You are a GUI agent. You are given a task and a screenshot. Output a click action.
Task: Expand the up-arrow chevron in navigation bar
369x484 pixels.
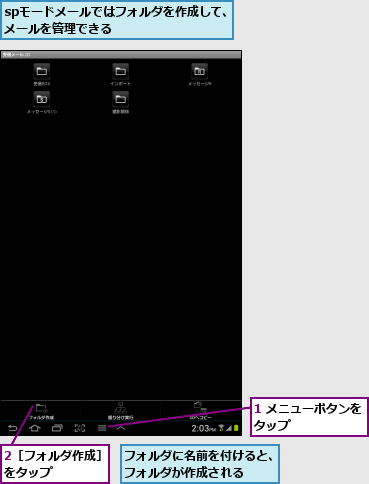tap(121, 427)
